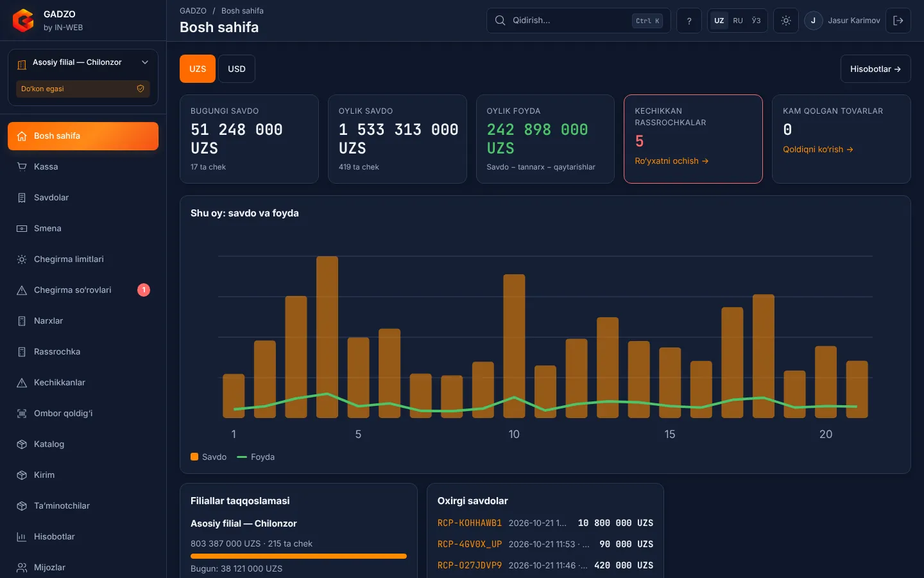
Task: Click the Mijozlar people icon
Action: click(x=22, y=568)
